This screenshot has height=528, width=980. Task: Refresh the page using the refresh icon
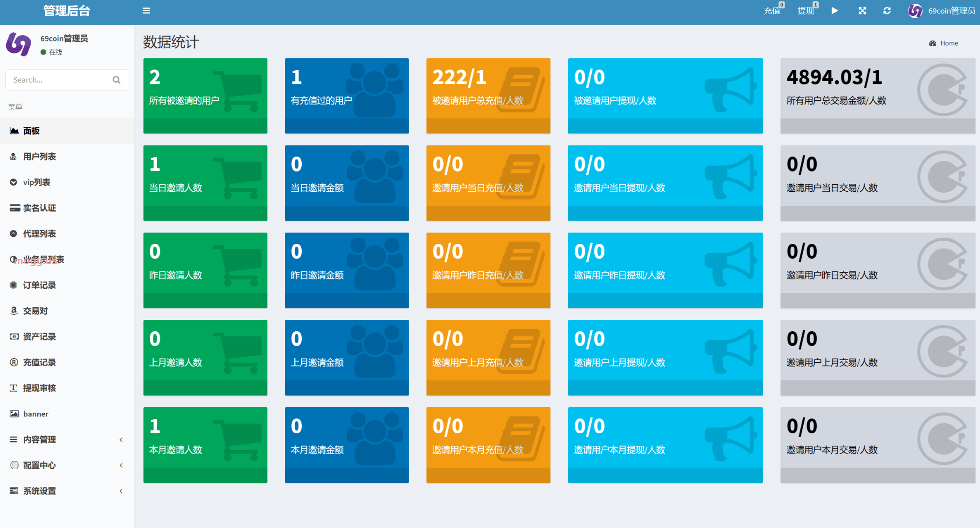pos(887,10)
